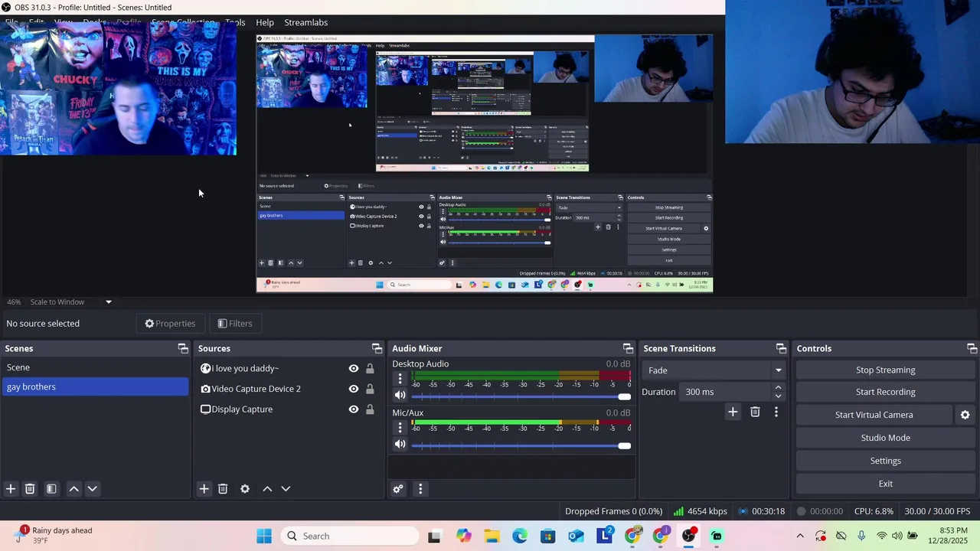
Task: Open the Fade transition dropdown
Action: 715,370
